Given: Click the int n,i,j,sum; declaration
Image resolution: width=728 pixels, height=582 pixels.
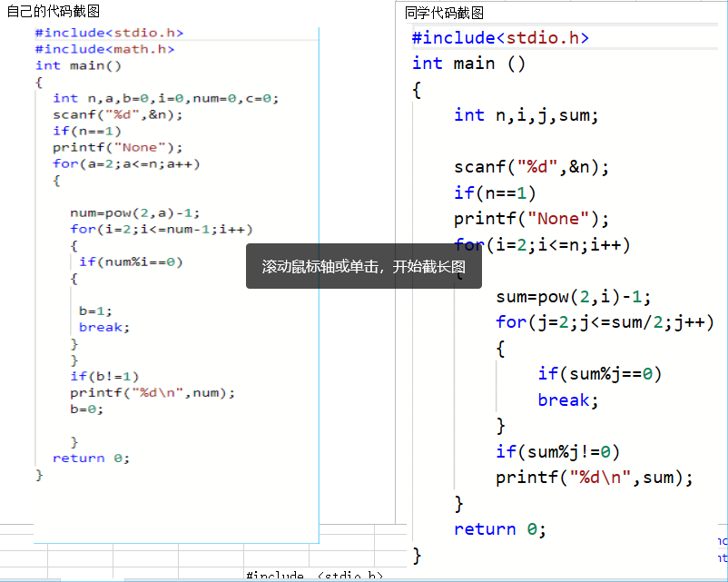Looking at the screenshot, I should click(x=526, y=115).
